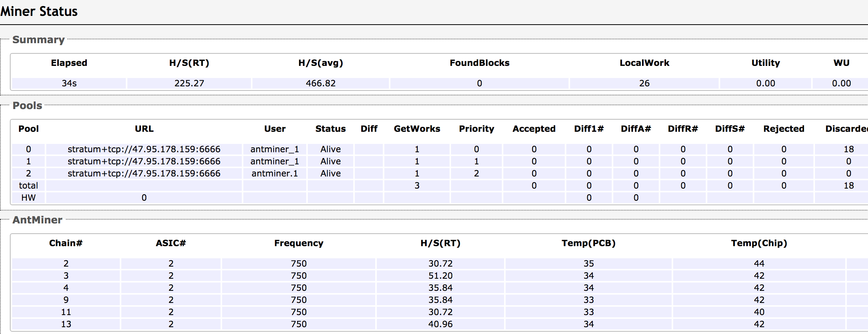Click the Rejected column header
The image size is (868, 334).
(x=784, y=129)
